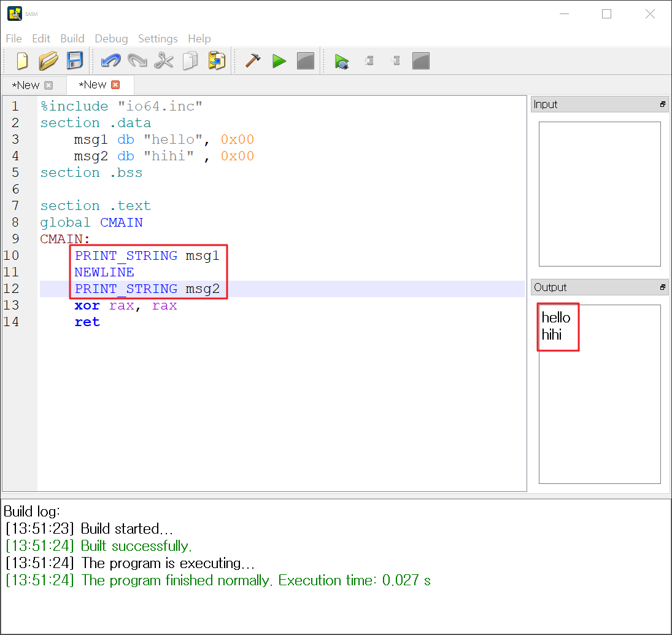Click 'The program finished normally' log entry
672x635 pixels.
point(177,580)
